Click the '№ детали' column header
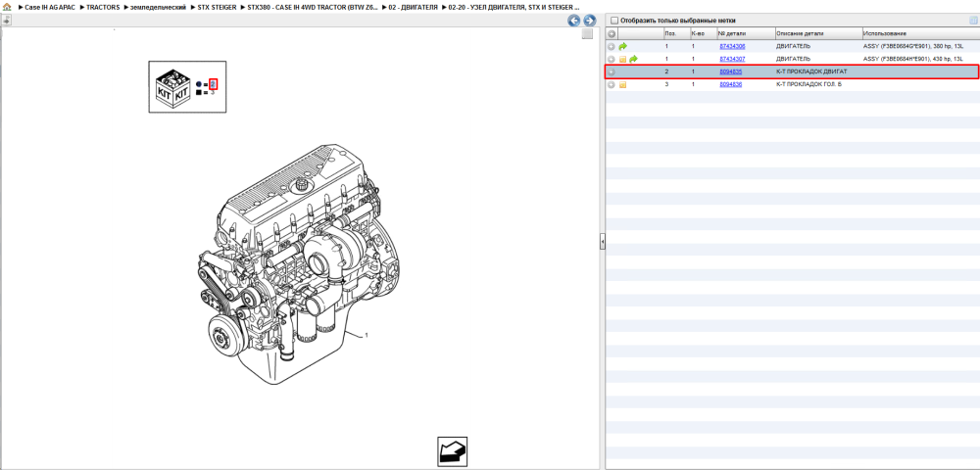 point(745,33)
